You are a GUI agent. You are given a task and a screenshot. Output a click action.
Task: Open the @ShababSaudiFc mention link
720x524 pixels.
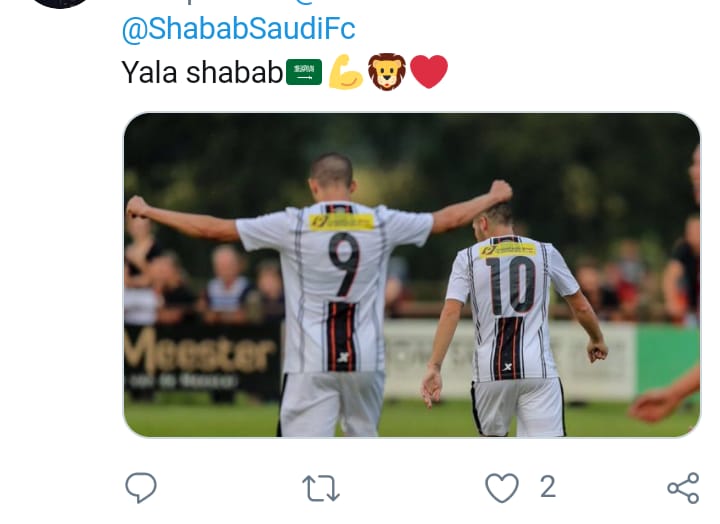[x=238, y=28]
